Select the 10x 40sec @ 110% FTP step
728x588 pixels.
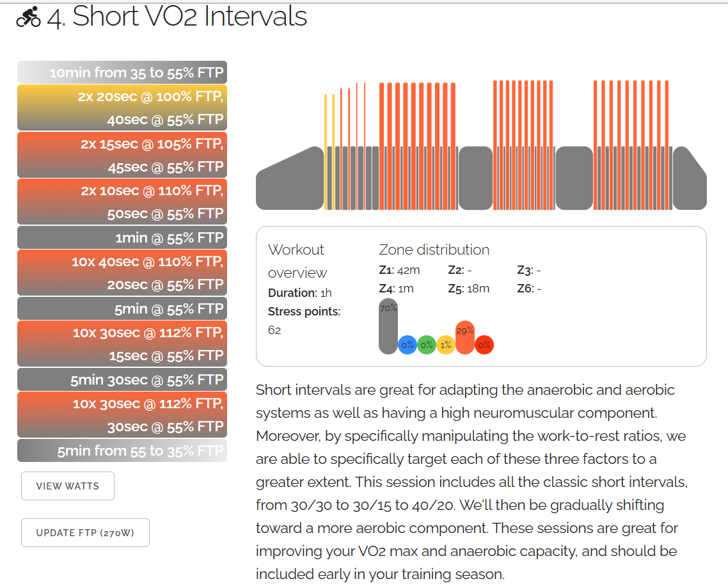122,273
